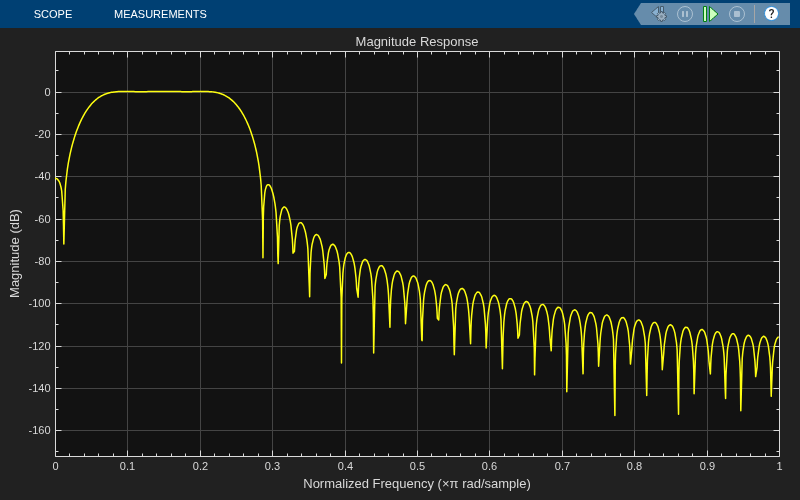Switch to the MEASUREMENTS tab

(160, 14)
